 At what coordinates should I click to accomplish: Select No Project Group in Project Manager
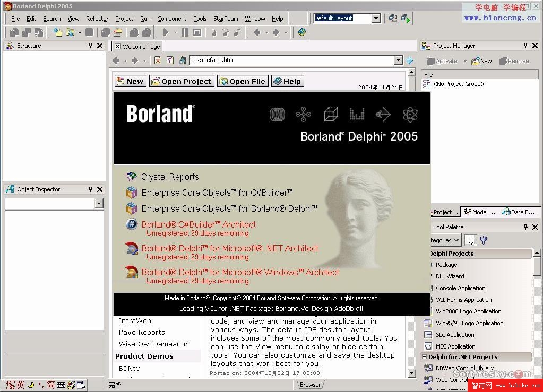coord(459,84)
